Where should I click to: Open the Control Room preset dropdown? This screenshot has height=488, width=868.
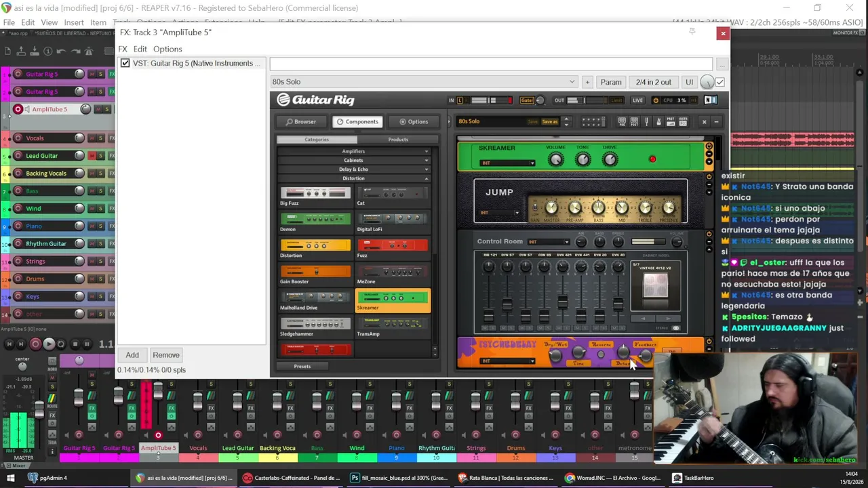[x=549, y=242]
